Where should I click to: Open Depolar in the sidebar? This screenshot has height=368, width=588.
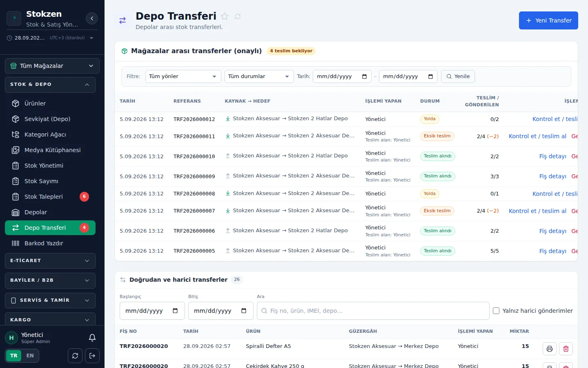point(50,212)
